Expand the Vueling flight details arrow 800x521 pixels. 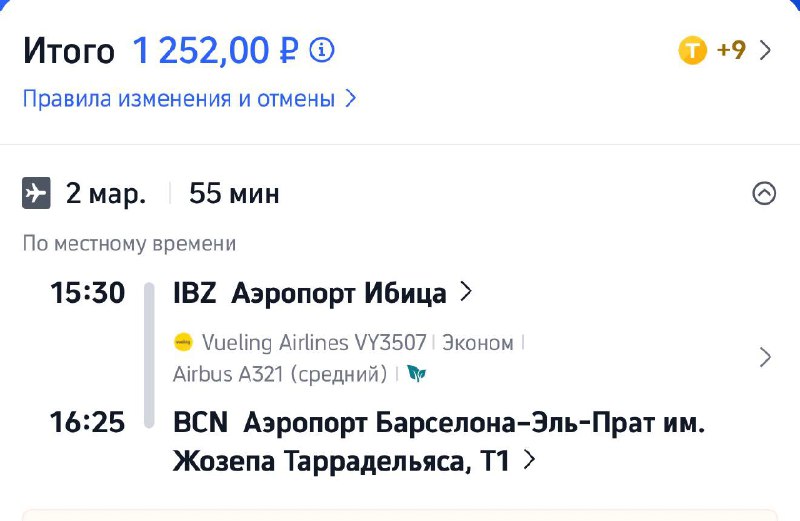[765, 357]
